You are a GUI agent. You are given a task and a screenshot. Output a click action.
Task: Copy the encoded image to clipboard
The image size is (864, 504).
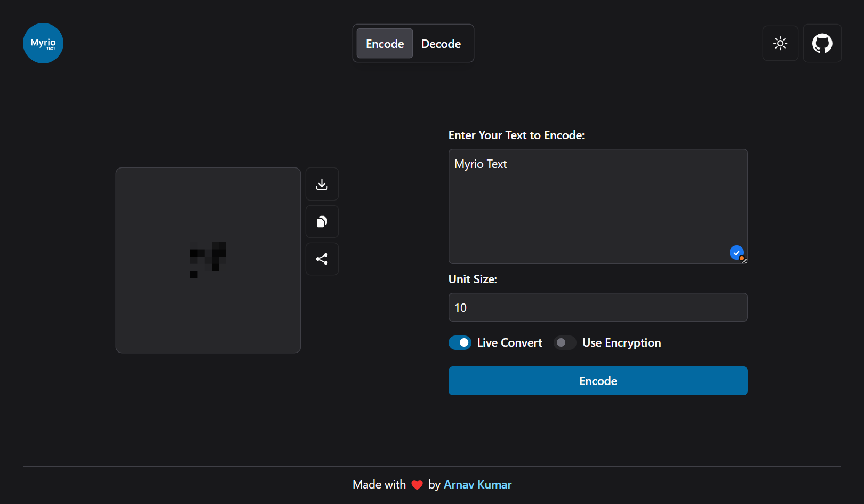click(322, 221)
